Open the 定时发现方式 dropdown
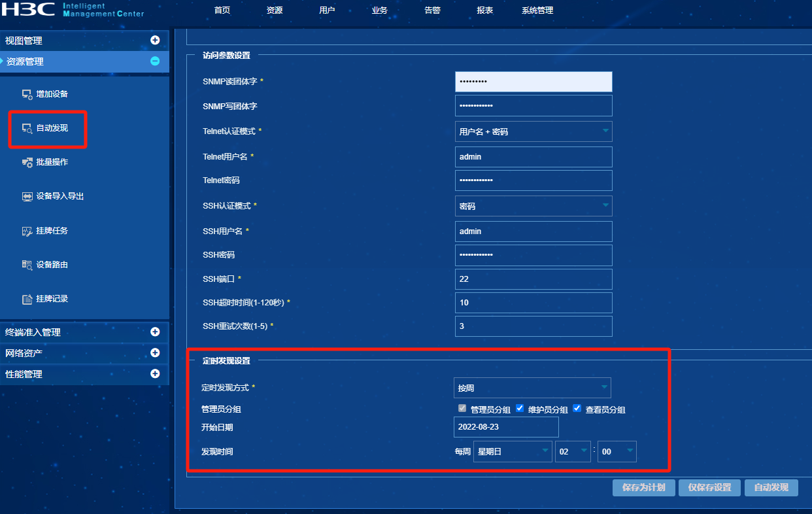Viewport: 812px width, 514px height. point(532,387)
